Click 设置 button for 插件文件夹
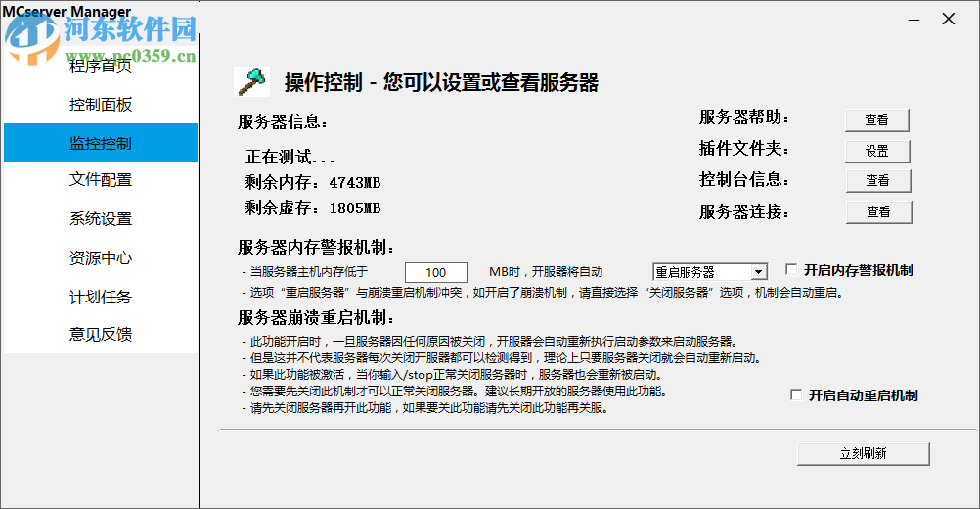980x509 pixels. (877, 151)
